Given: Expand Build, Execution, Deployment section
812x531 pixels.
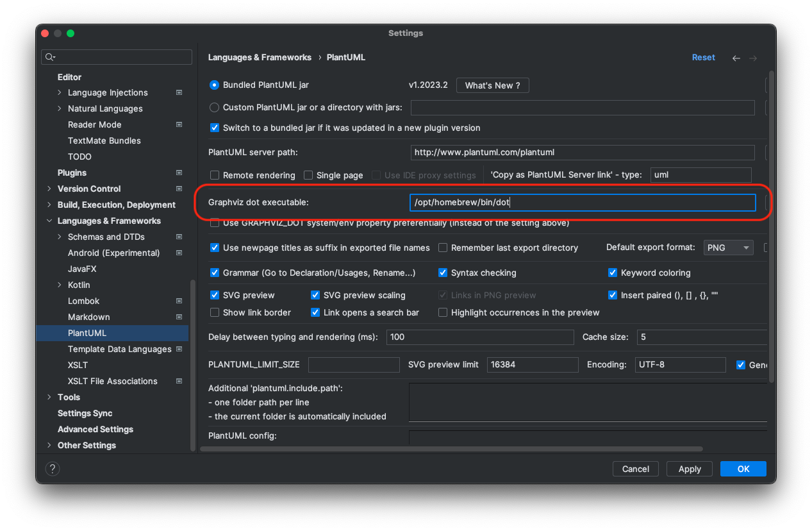Looking at the screenshot, I should [x=49, y=205].
